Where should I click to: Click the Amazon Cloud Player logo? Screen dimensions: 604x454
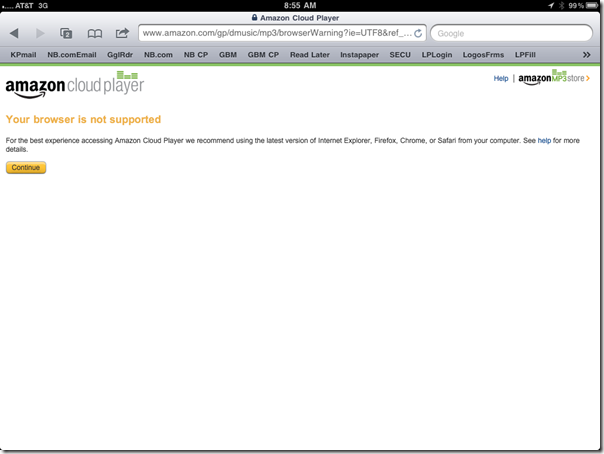[x=75, y=85]
